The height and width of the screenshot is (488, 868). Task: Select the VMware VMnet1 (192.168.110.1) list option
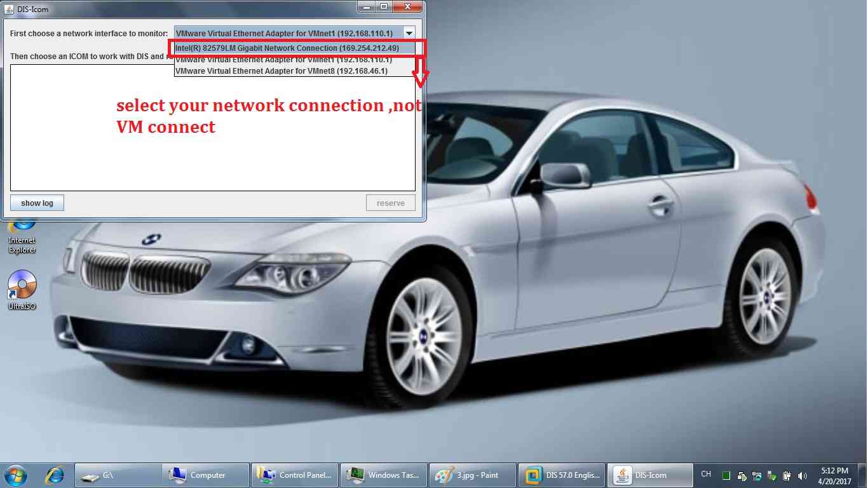tap(295, 60)
